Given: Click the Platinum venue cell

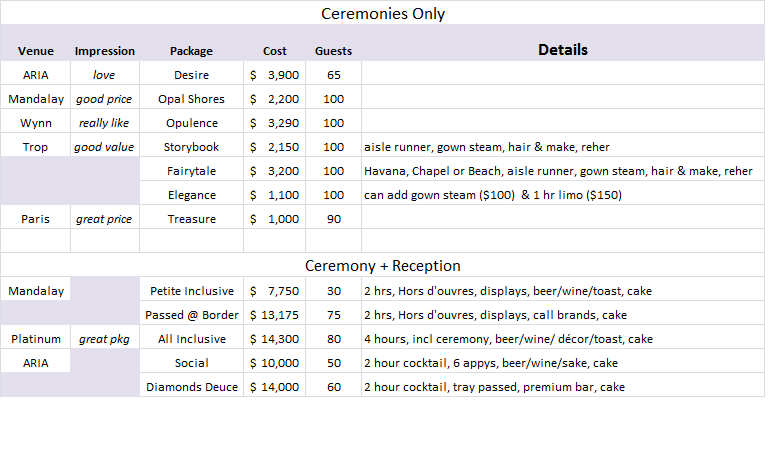Looking at the screenshot, I should click(35, 339).
